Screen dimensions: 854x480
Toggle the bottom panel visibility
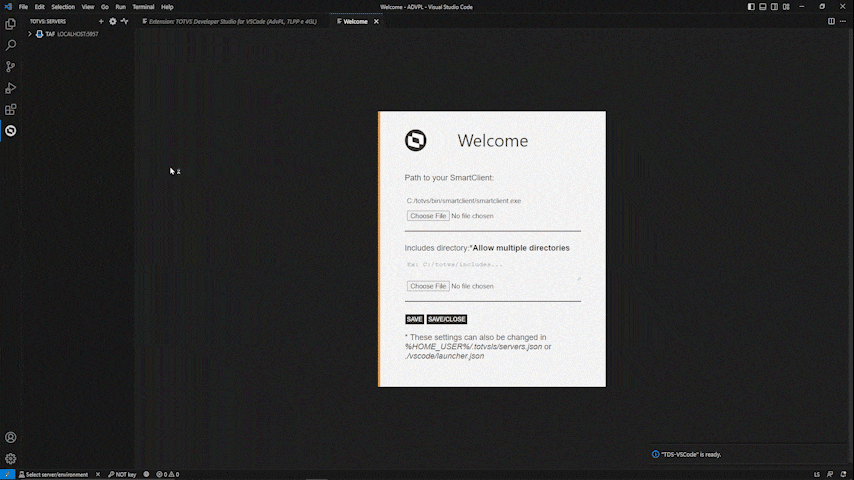coord(762,7)
